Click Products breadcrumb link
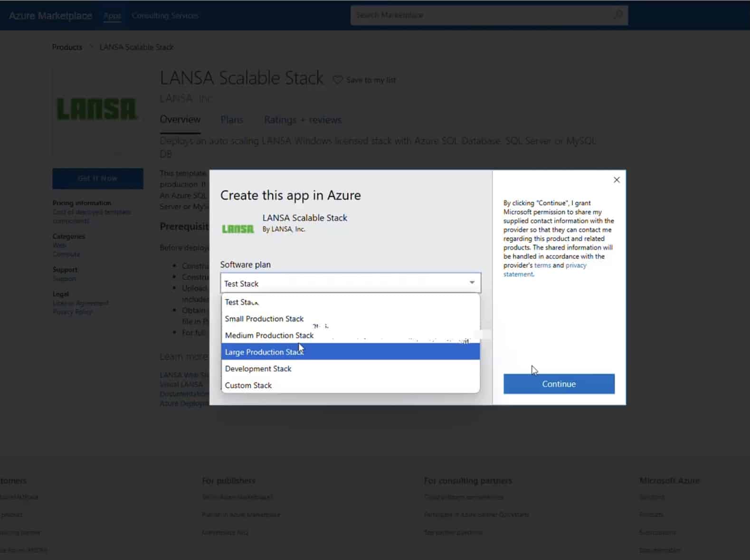Screen dimensions: 750x560 click(67, 47)
